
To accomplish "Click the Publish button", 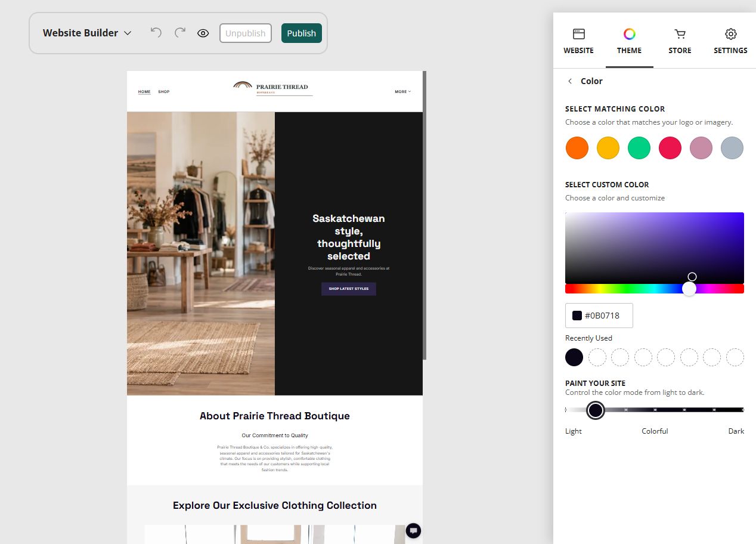I will [x=302, y=33].
